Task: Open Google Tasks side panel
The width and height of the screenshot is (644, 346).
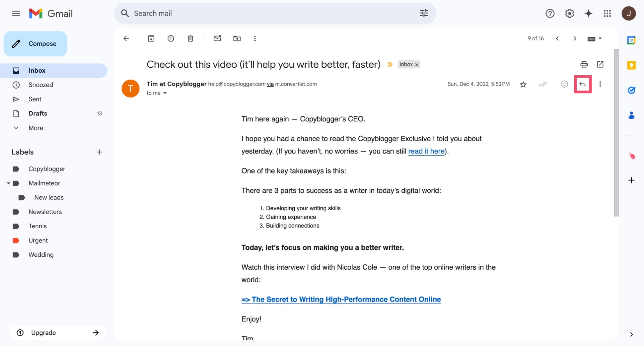Action: (x=631, y=90)
